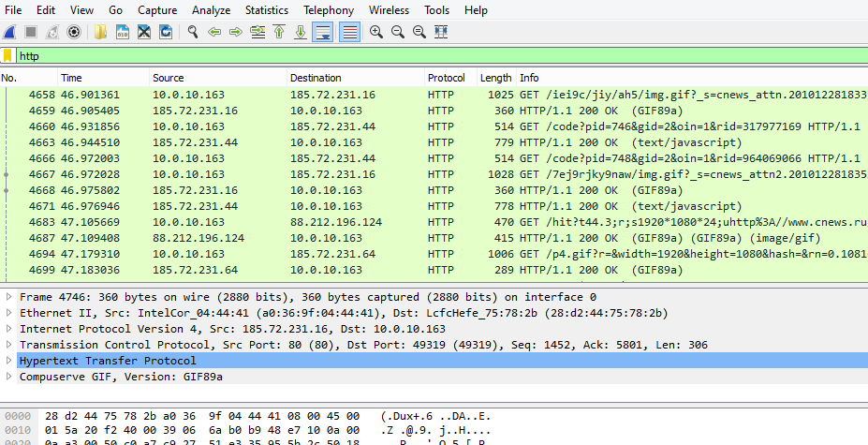Start capture with the shark fin icon
Screen dimensions: 868x445
pyautogui.click(x=9, y=32)
